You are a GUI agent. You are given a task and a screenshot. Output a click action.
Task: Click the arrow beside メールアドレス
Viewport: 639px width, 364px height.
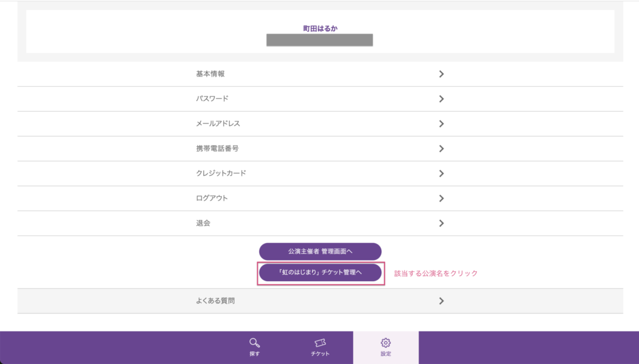(x=441, y=124)
